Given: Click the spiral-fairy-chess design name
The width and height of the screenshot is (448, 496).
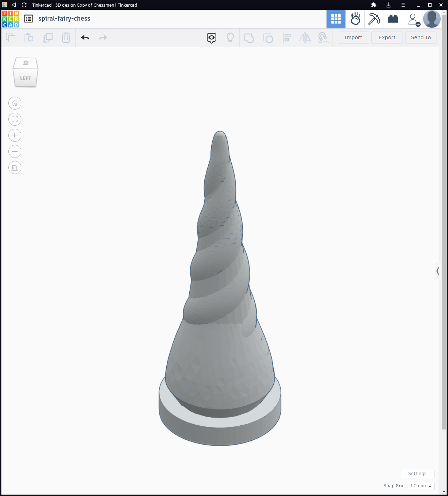Looking at the screenshot, I should click(x=64, y=19).
